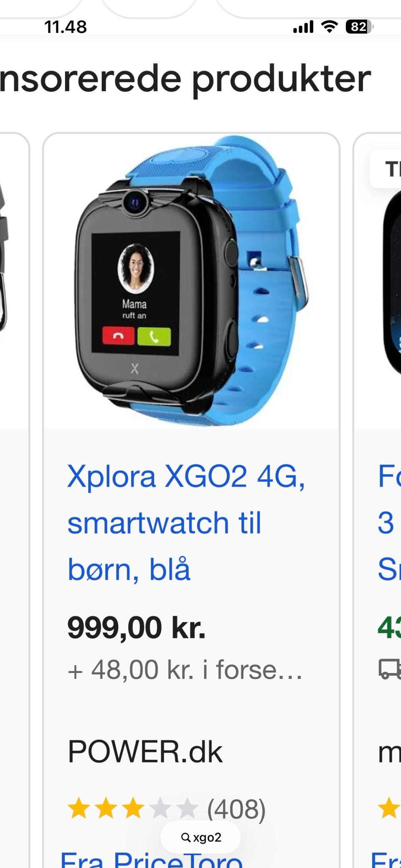The height and width of the screenshot is (868, 401).
Task: Open the Fra PriceToro link
Action: coord(151,859)
